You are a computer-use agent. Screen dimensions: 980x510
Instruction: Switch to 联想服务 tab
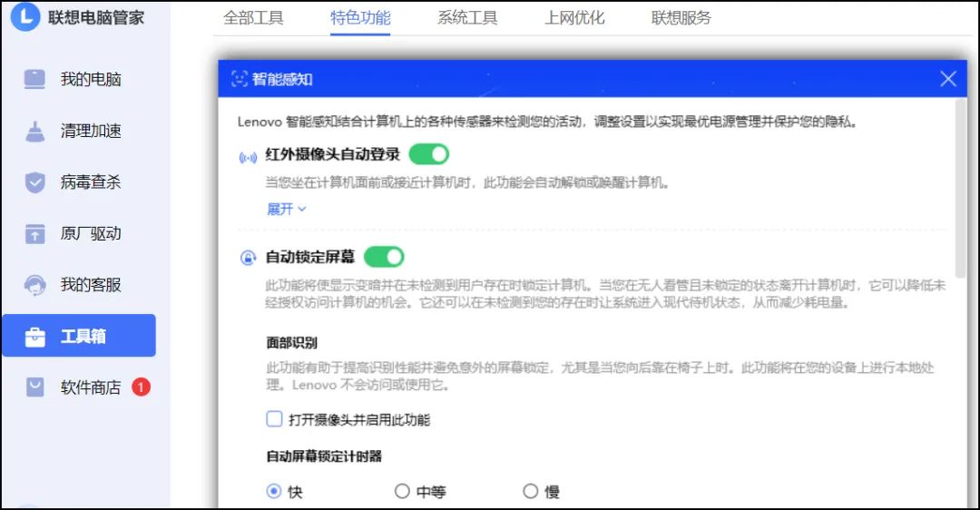[681, 18]
